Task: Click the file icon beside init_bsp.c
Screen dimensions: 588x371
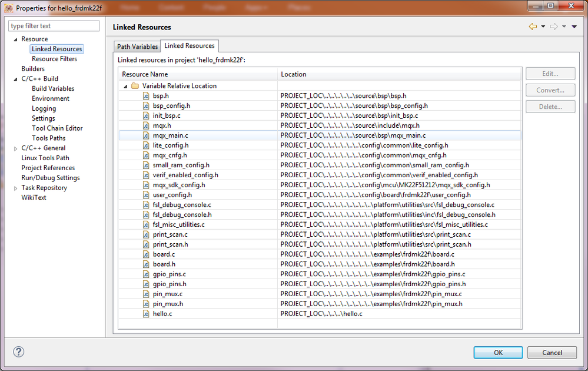Action: (x=146, y=115)
